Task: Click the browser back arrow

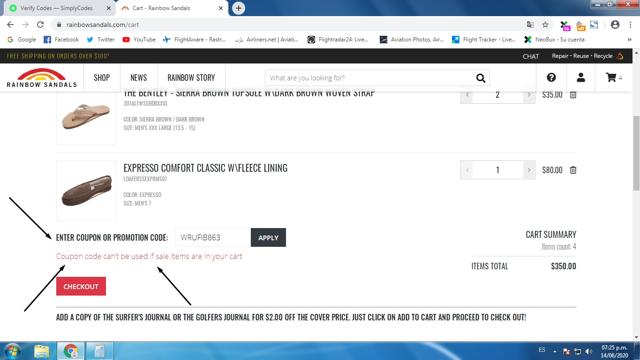Action: click(10, 25)
